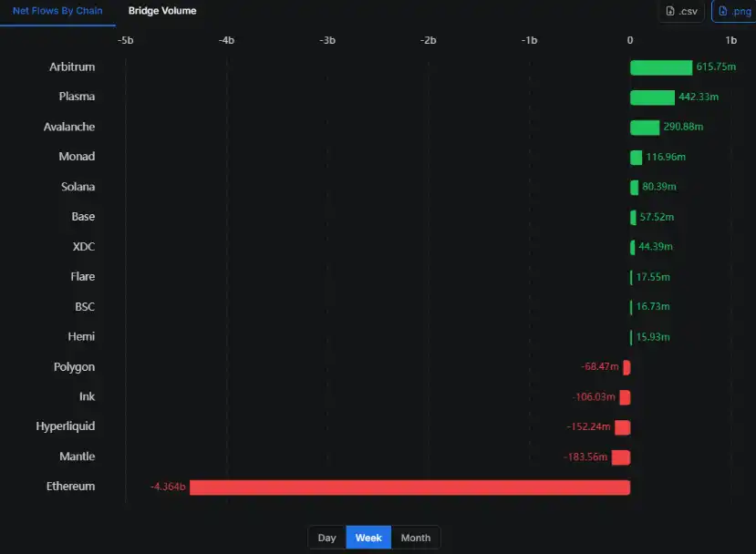Download chart data as .csv
Image resolution: width=756 pixels, height=554 pixels.
click(681, 12)
